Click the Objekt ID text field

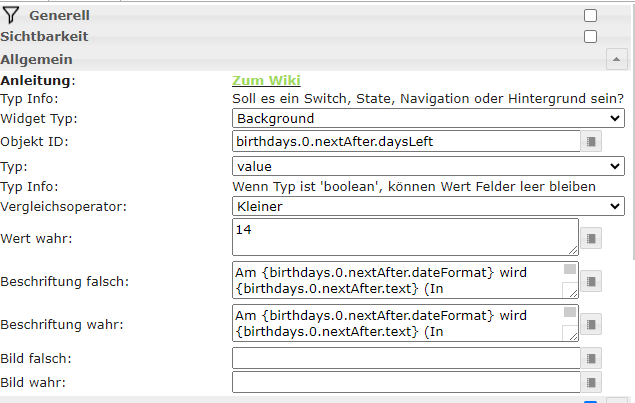[x=405, y=142]
